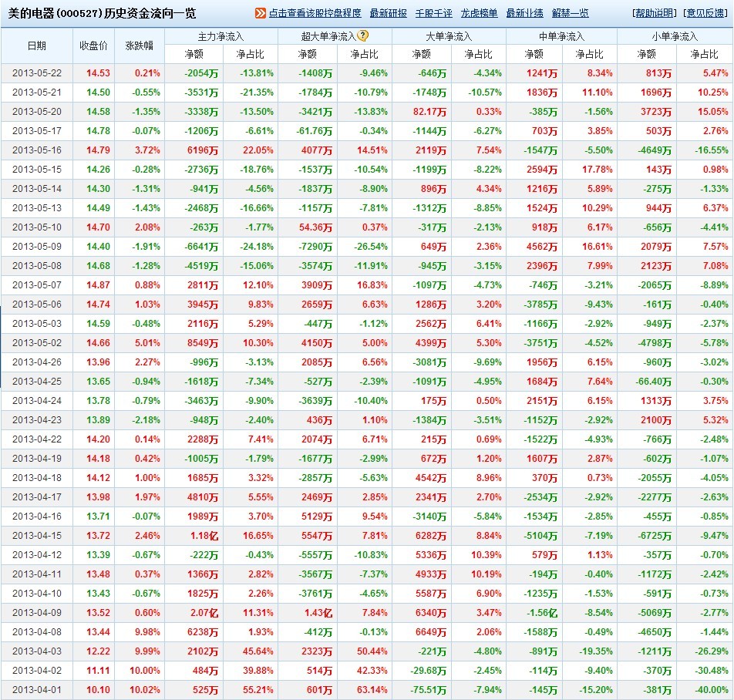Click main inflow value 8549万

[x=203, y=342]
